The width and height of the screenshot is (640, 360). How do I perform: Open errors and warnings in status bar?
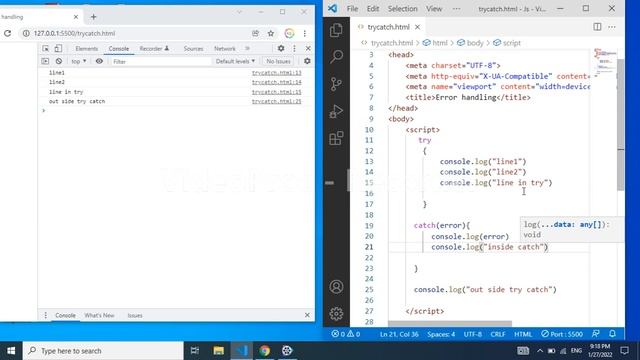point(345,334)
